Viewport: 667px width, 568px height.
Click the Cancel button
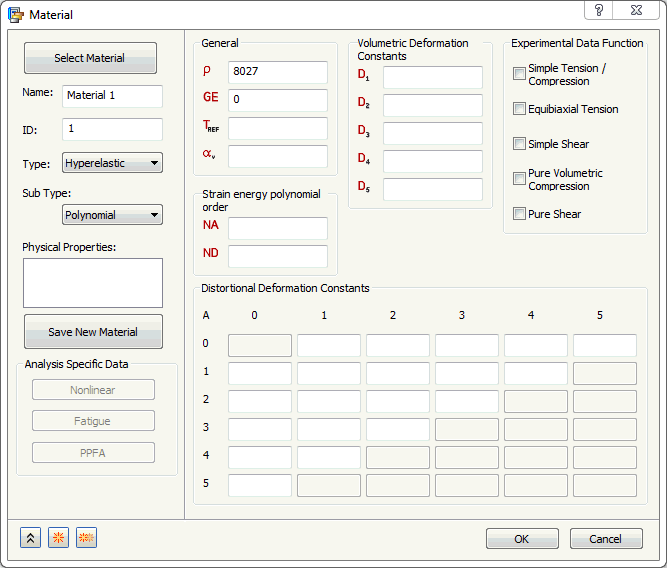point(606,539)
